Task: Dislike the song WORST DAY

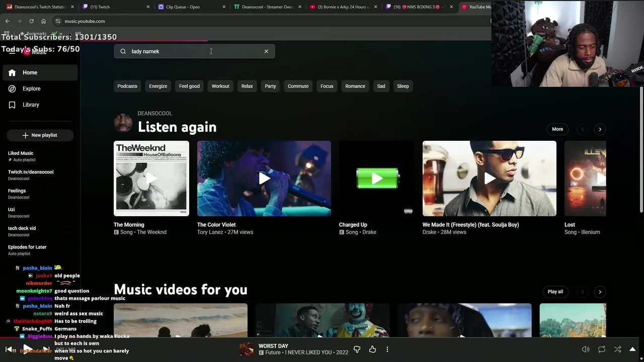Action: click(357, 349)
